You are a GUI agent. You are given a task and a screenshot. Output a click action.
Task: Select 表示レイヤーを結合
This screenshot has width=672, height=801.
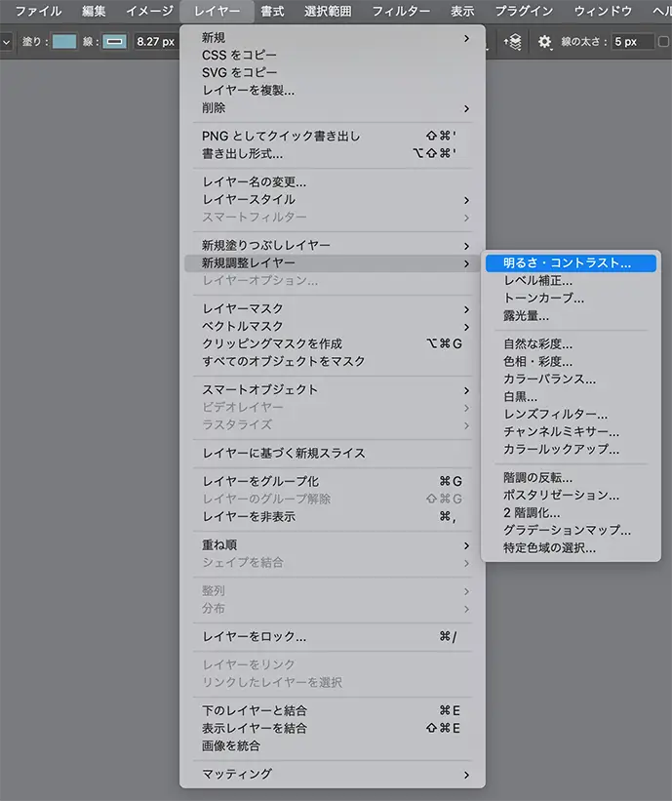coord(333,728)
